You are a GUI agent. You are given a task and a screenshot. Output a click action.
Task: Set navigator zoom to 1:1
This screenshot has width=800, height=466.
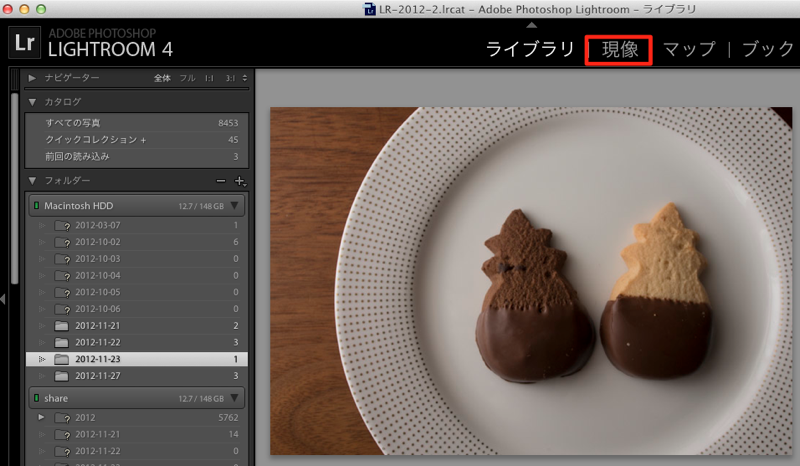(209, 78)
